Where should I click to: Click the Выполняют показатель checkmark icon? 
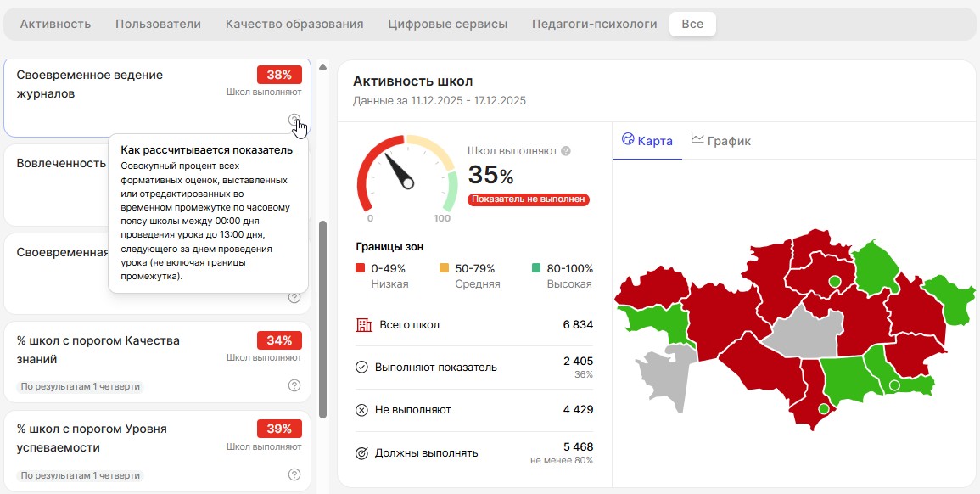361,368
